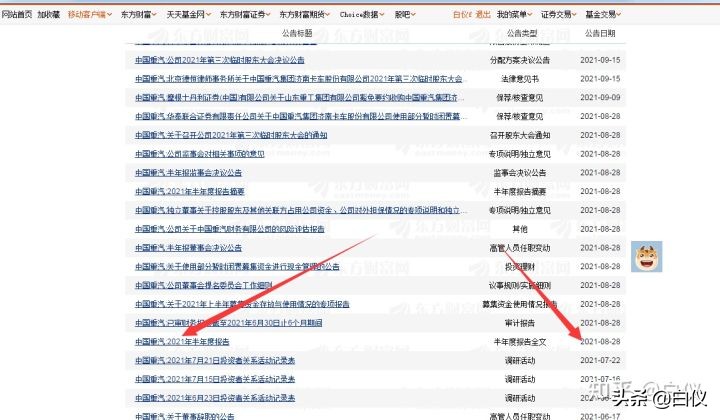The height and width of the screenshot is (420, 720).
Task: Click the 法律意见书 type cell
Action: 520,79
